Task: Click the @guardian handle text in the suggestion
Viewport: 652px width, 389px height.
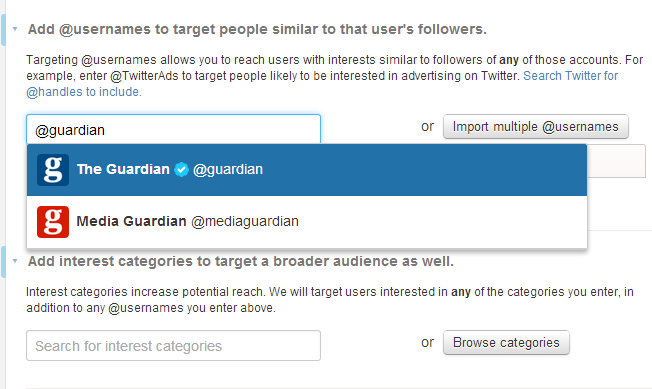Action: (228, 170)
